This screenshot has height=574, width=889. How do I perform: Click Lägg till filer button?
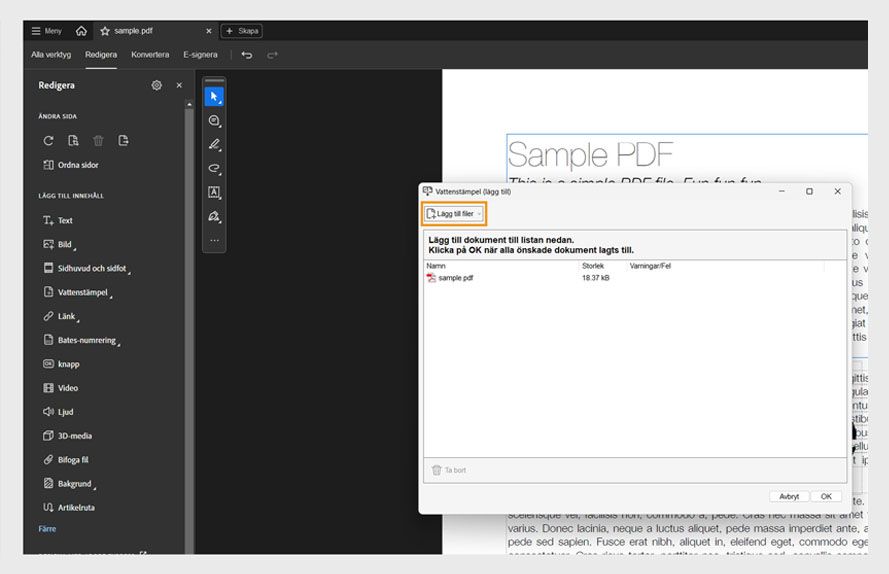[x=454, y=214]
